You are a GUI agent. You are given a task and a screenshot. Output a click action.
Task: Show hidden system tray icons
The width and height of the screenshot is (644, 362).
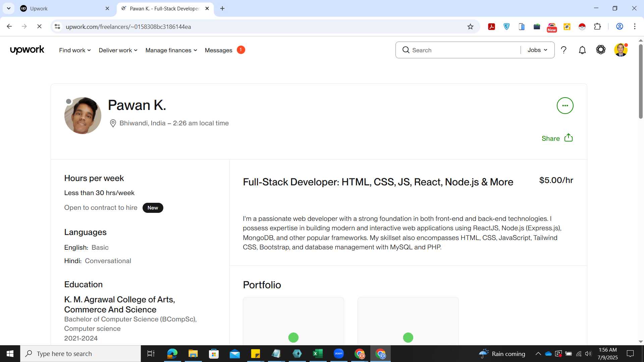click(538, 354)
